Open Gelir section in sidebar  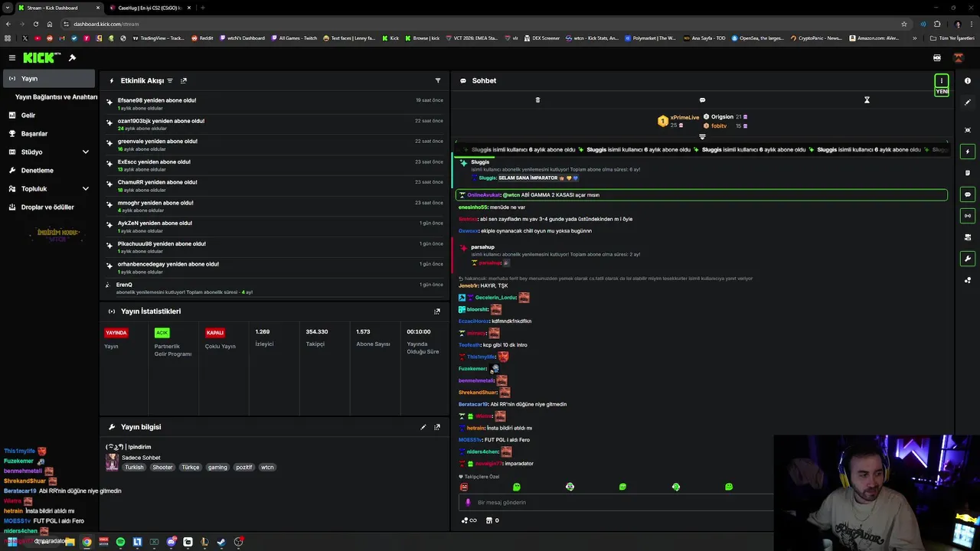[x=49, y=115]
